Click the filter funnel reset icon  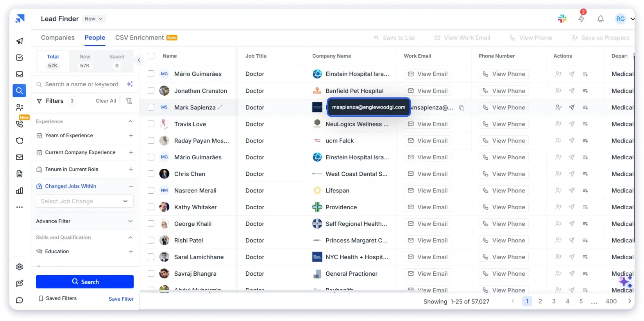coord(129,101)
